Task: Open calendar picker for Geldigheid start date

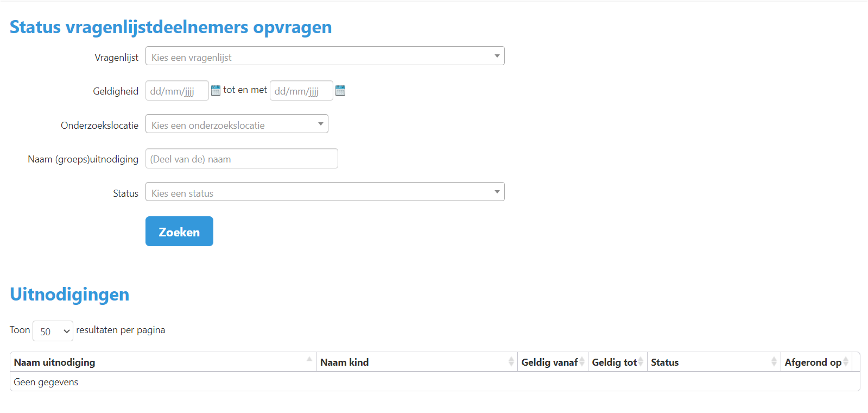Action: coord(216,90)
